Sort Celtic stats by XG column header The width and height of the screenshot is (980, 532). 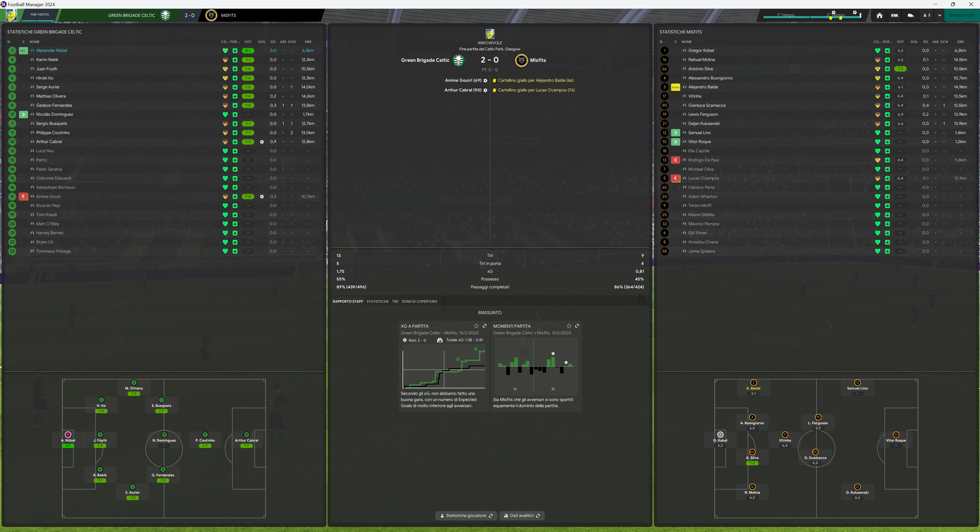(273, 42)
